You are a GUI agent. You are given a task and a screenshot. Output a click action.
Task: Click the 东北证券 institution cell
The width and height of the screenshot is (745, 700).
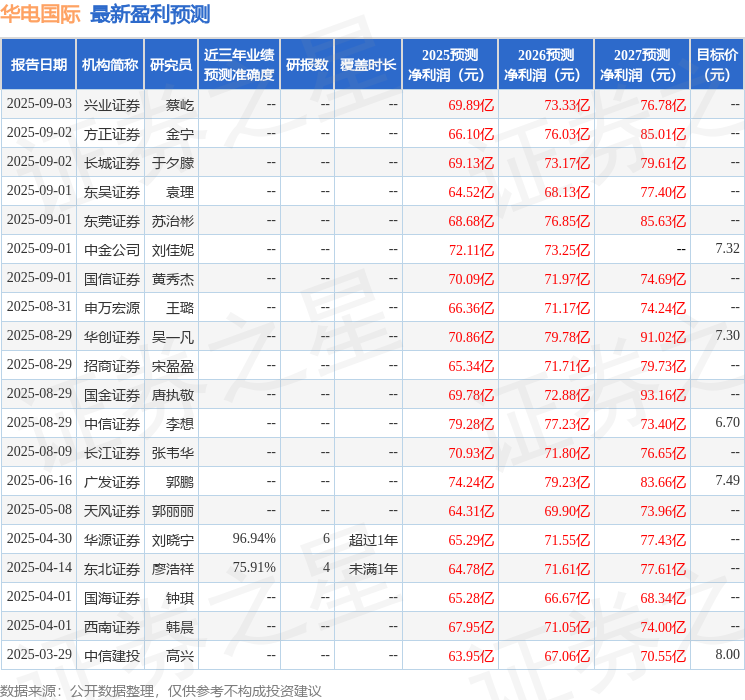tap(112, 569)
